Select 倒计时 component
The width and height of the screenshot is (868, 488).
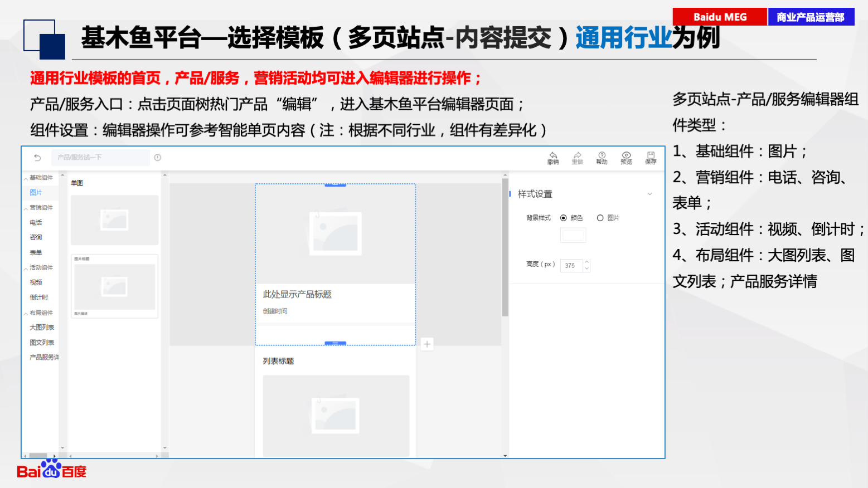(x=39, y=297)
